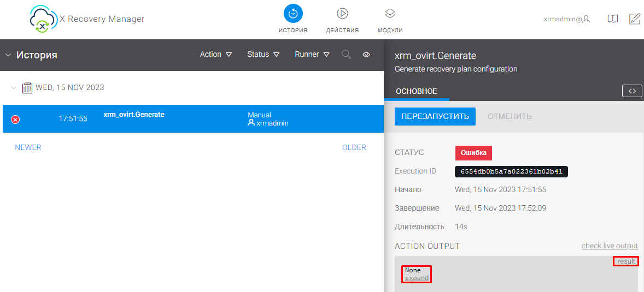
Task: Open the documentation book icon
Action: [x=613, y=19]
